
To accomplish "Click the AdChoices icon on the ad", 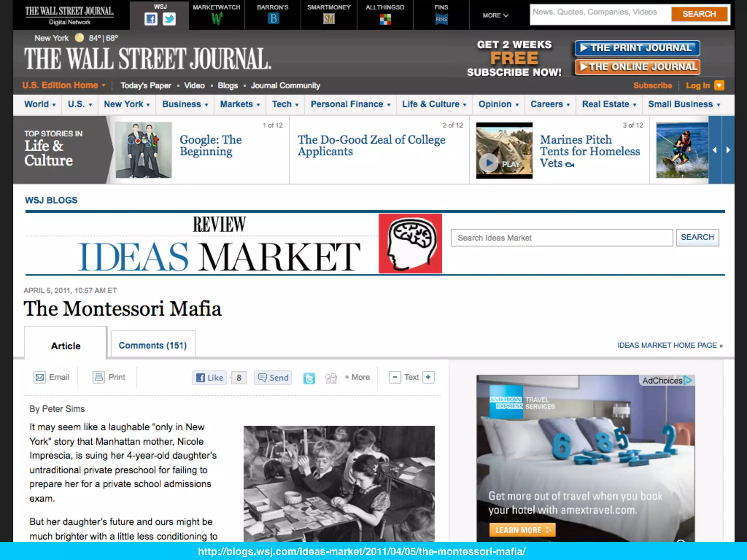I will tap(688, 380).
